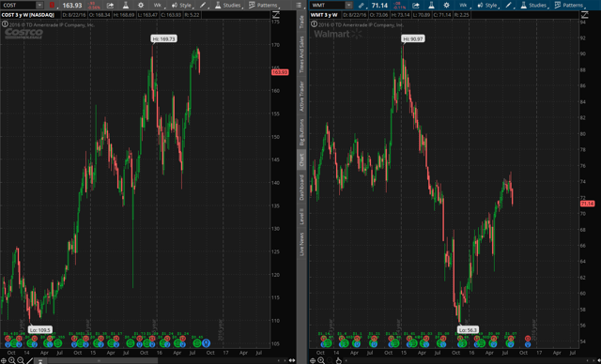Click the Hi: 169.73 bubble on COST chart
The width and height of the screenshot is (601, 364).
(164, 38)
